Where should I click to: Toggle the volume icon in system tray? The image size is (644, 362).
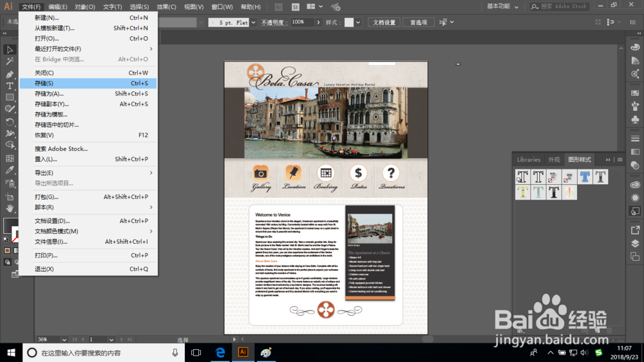tap(584, 352)
